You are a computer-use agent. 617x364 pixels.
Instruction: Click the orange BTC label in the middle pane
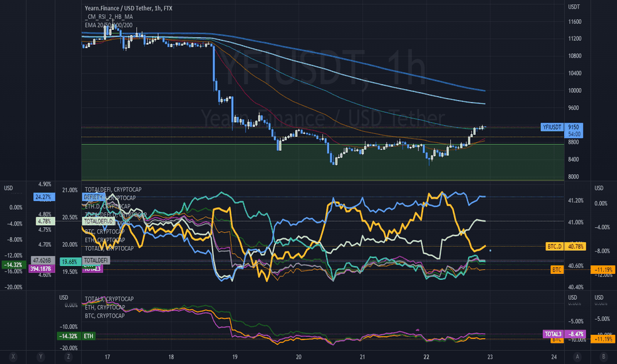[557, 269]
